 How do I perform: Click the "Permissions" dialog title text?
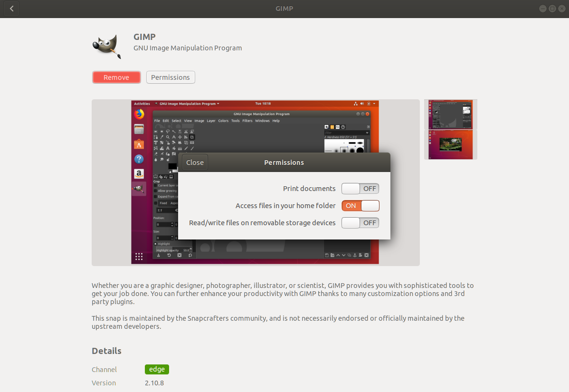pos(284,163)
